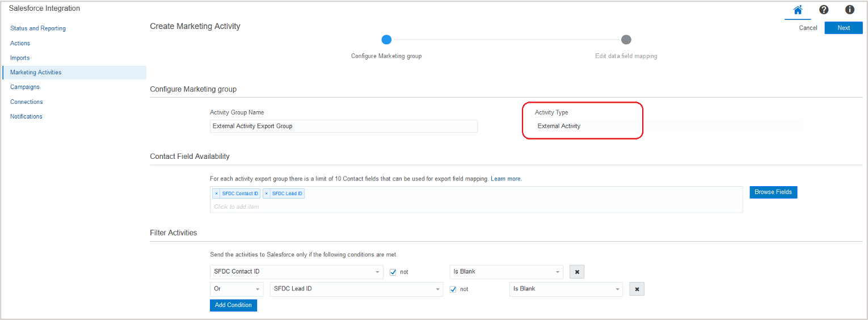Open the SFDC Lead ID field dropdown
Viewport: 868px width, 320px height.
356,289
